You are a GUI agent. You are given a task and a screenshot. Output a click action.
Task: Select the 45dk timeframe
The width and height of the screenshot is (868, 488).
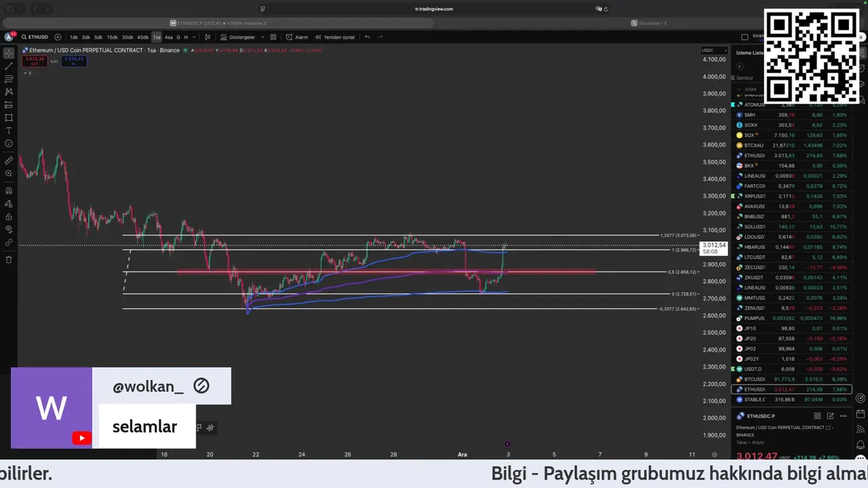[x=142, y=37]
